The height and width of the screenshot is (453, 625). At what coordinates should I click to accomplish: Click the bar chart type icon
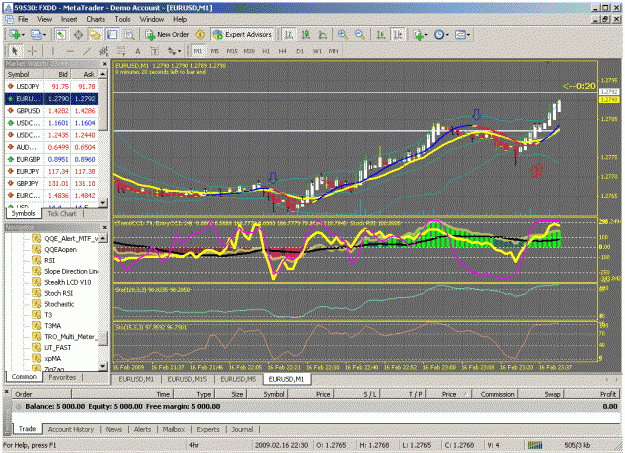(x=289, y=35)
